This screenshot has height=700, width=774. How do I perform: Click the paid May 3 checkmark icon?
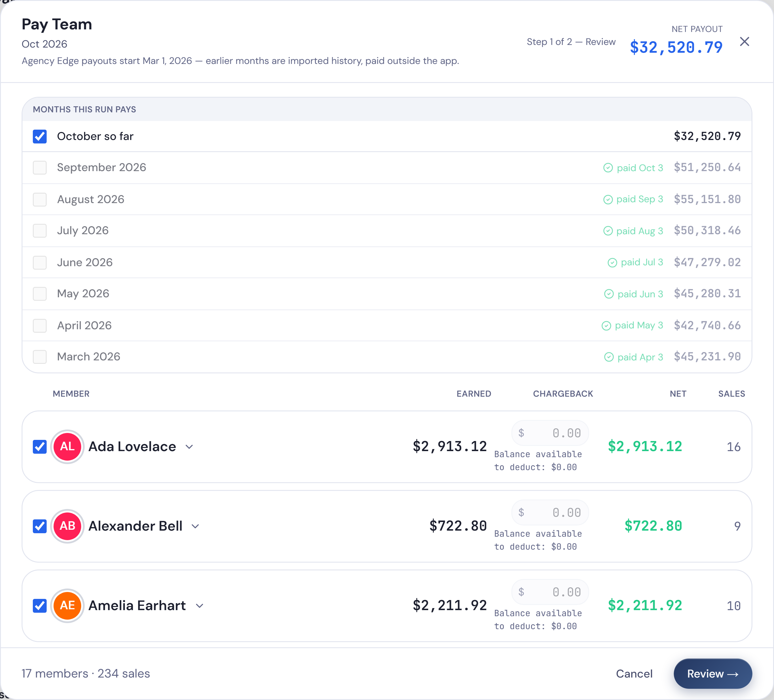pos(606,326)
